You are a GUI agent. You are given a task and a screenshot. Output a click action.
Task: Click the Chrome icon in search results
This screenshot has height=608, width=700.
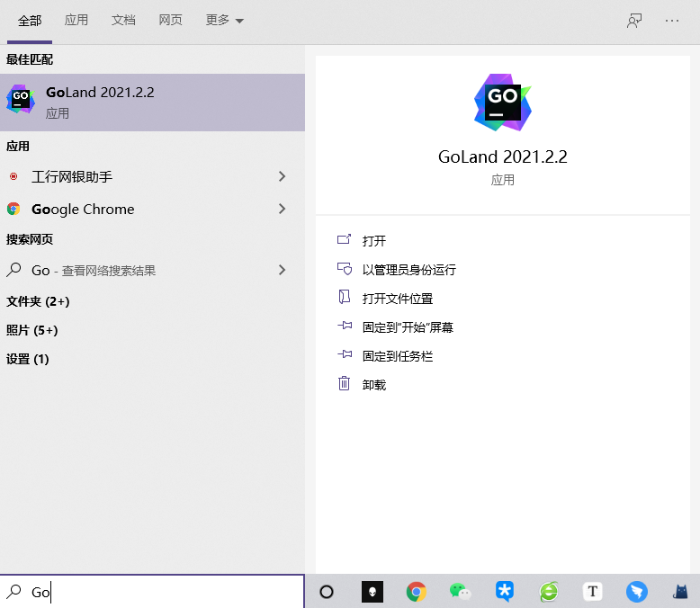[13, 209]
